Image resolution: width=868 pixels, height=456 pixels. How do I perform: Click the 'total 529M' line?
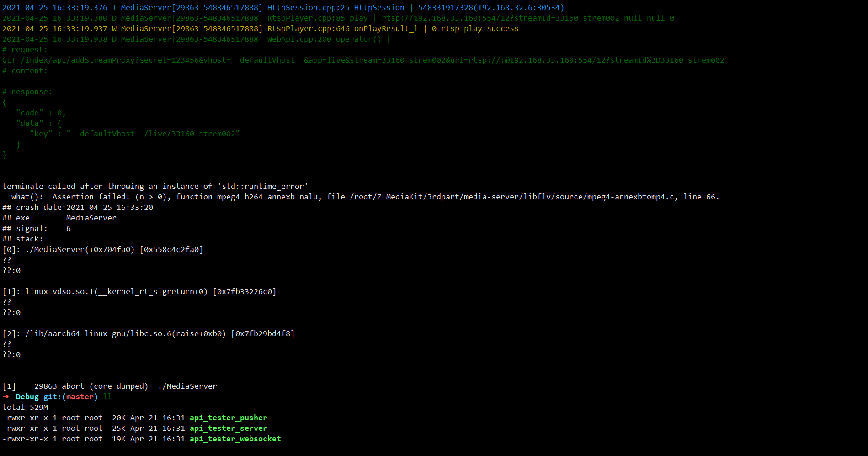[x=25, y=408]
